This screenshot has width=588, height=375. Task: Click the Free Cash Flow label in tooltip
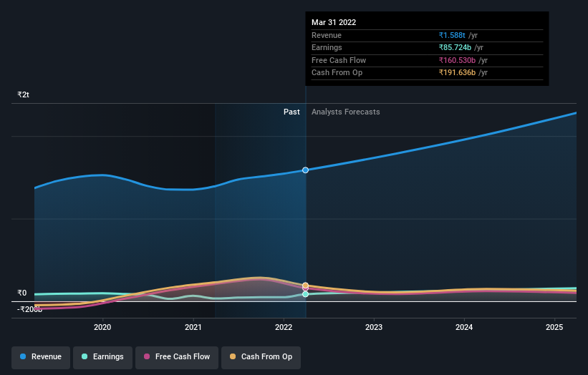point(339,60)
